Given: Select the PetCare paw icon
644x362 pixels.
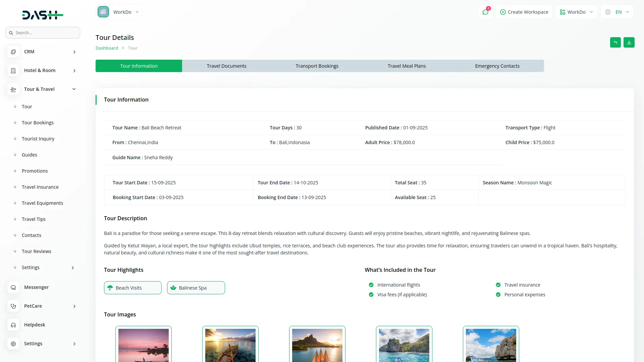Looking at the screenshot, I should click(13, 306).
